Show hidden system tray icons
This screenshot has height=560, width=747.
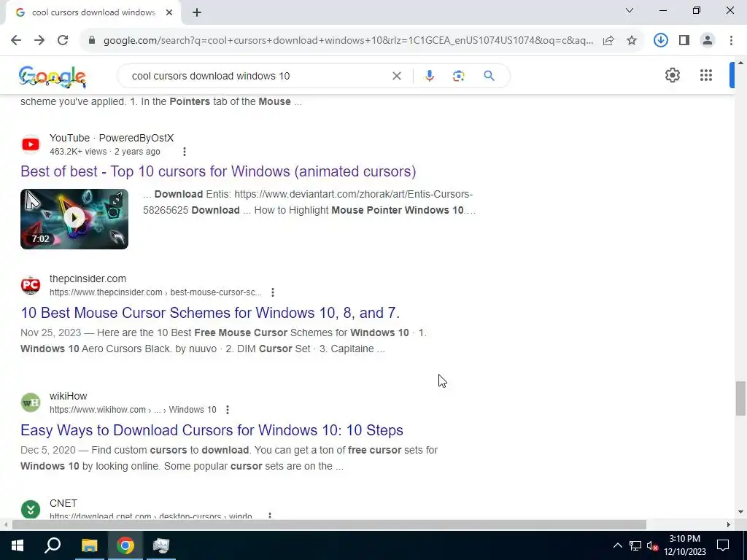point(617,545)
